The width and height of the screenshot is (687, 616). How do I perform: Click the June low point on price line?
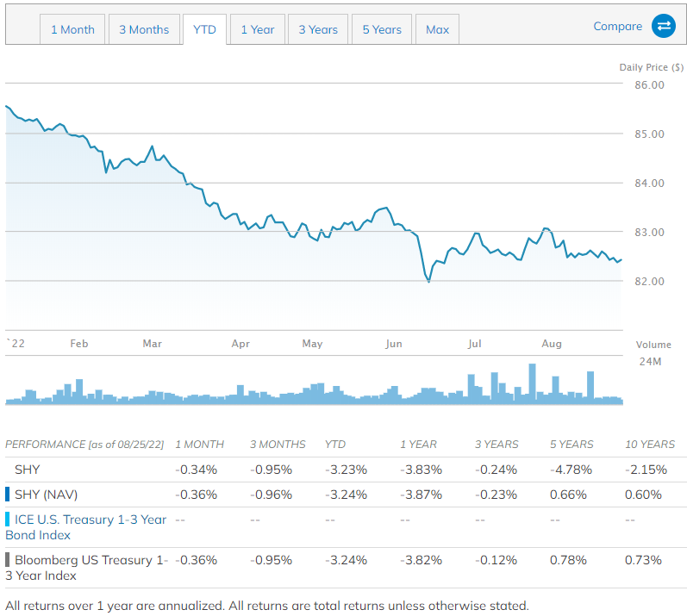pos(428,281)
